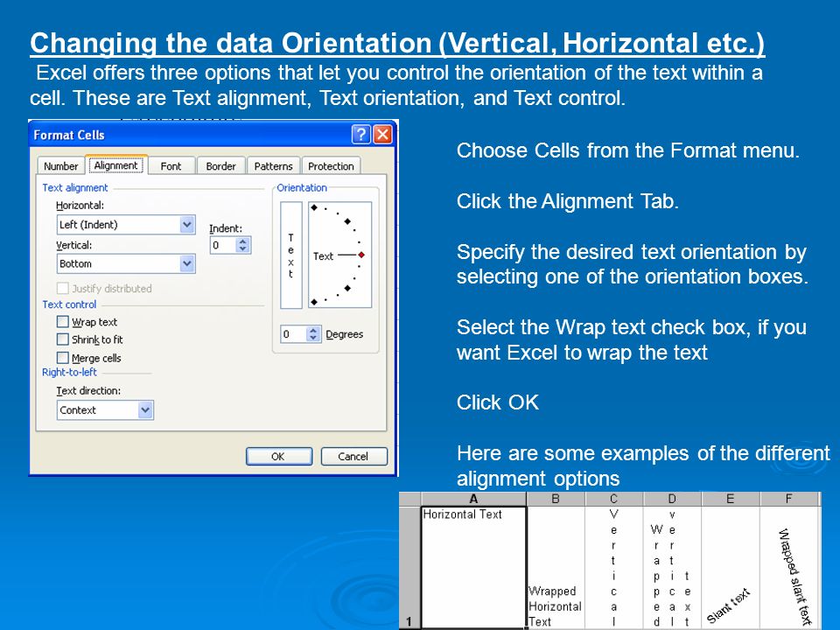Viewport: 840px width, 630px height.
Task: Check the Merge cells checkbox
Action: 63,357
